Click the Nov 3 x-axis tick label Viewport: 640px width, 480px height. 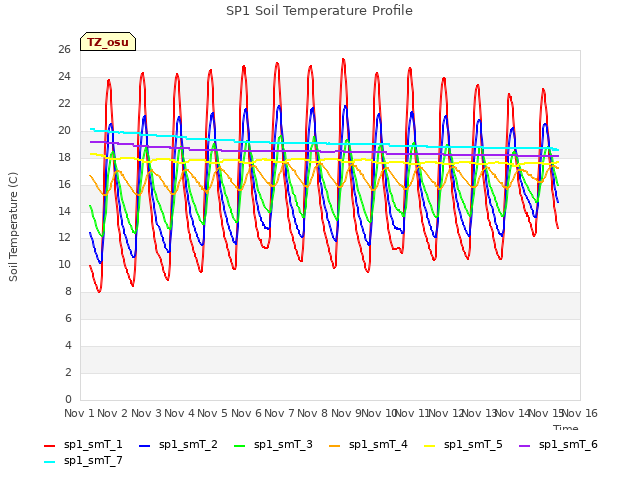pos(146,413)
